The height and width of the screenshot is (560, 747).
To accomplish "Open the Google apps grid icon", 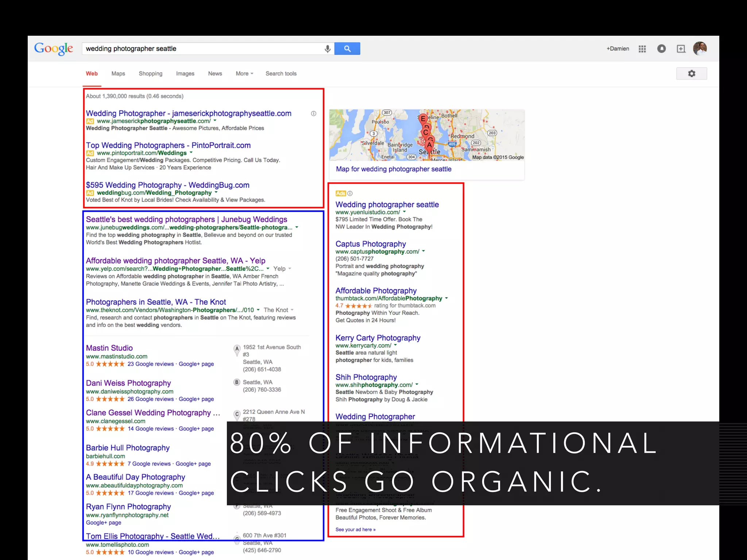I will (x=642, y=49).
